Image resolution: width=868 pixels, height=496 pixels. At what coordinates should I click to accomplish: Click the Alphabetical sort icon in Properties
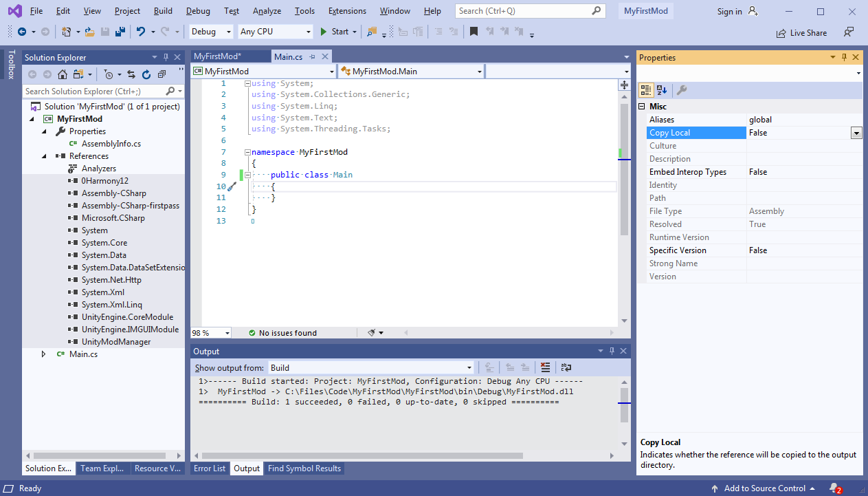point(661,90)
